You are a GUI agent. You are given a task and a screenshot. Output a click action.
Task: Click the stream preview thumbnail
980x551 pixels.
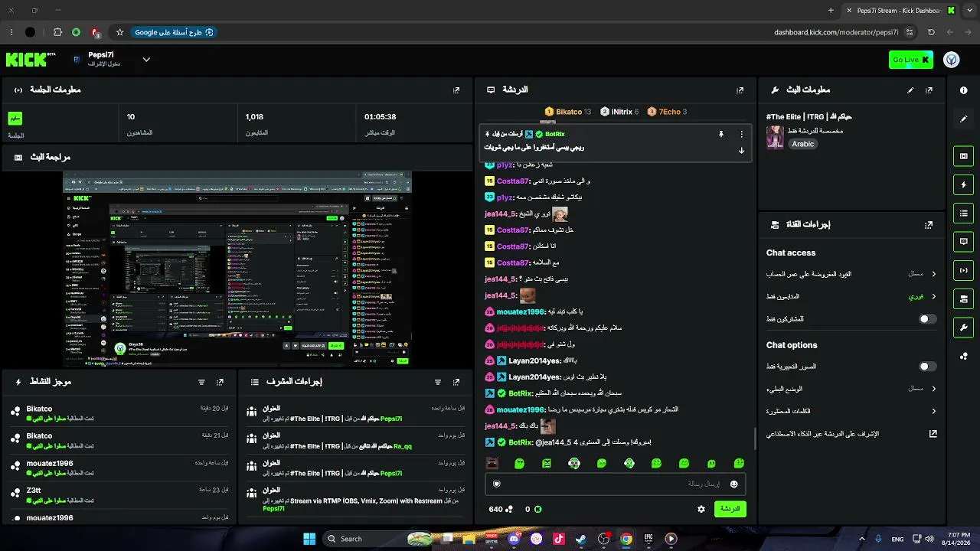click(237, 269)
